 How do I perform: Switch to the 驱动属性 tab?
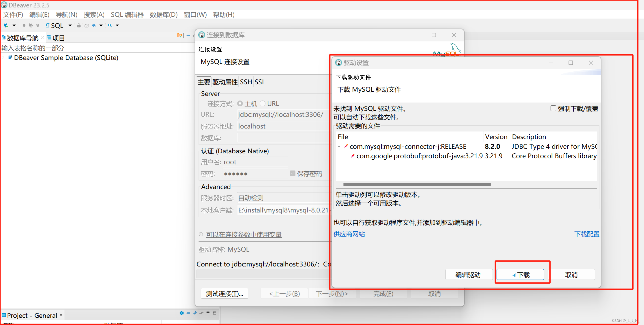225,82
